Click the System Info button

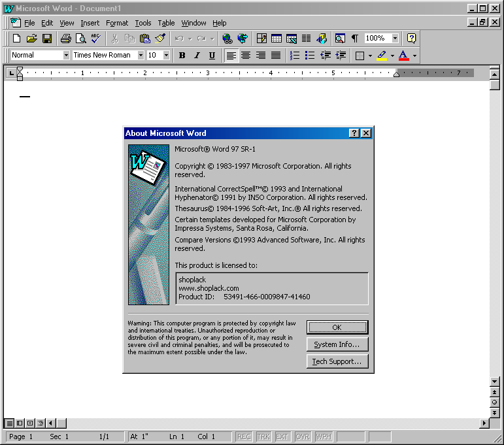click(337, 344)
